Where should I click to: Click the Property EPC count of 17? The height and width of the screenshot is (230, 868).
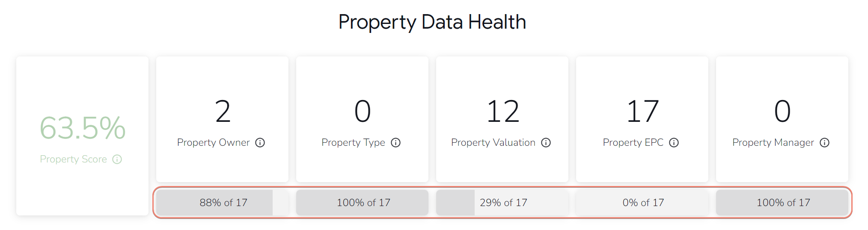pos(642,111)
